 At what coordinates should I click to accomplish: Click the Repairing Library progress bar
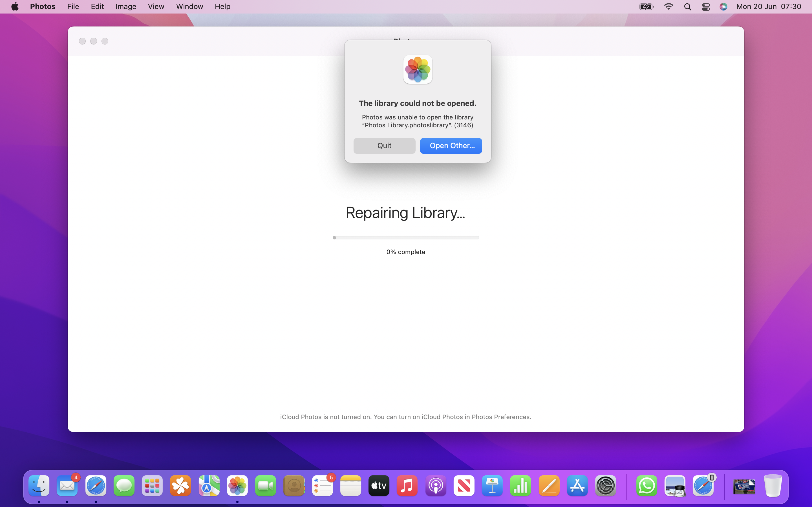coord(406,238)
